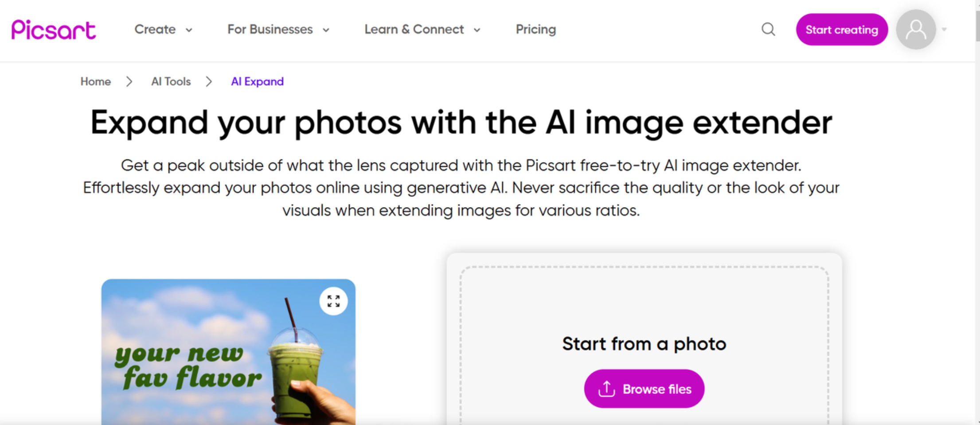Select the AI Expand breadcrumb

257,82
